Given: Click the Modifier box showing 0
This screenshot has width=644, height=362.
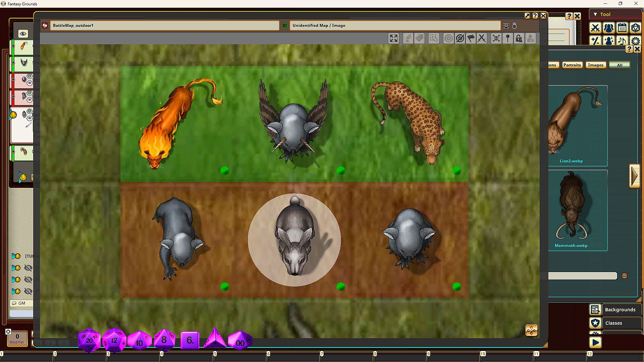Looking at the screenshot, I should pos(17,338).
